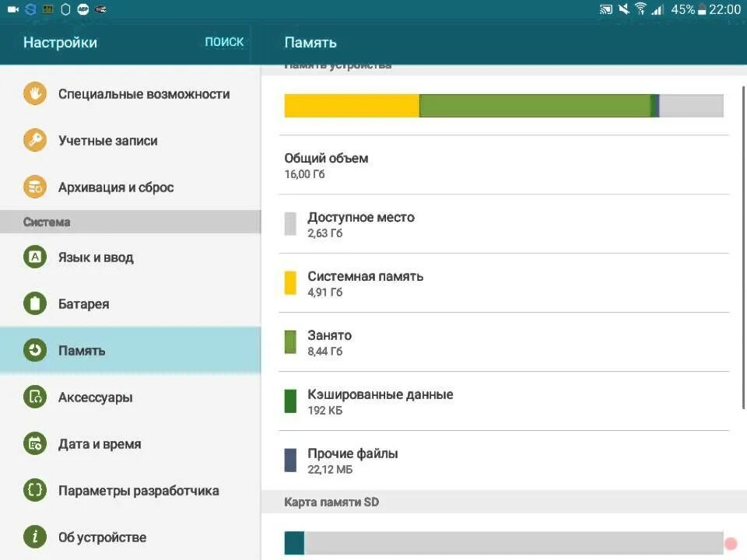Screen dimensions: 747x560
Task: Open Архивация и сброс settings
Action: tap(131, 187)
